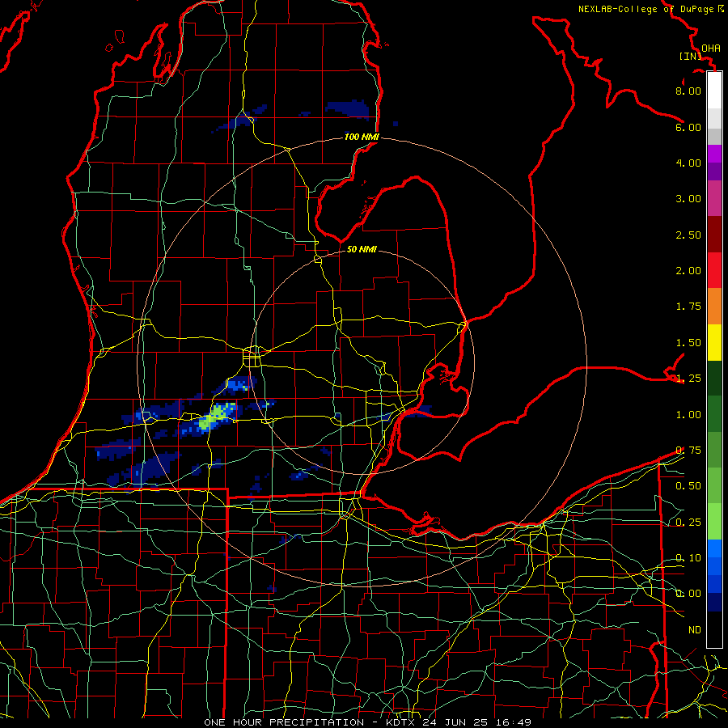Click the 1.50 legend value
Viewport: 728px width, 728px height.
click(x=688, y=343)
